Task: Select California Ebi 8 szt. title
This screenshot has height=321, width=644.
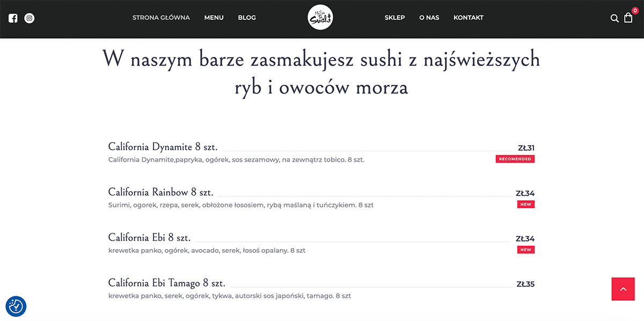Action: pos(149,238)
